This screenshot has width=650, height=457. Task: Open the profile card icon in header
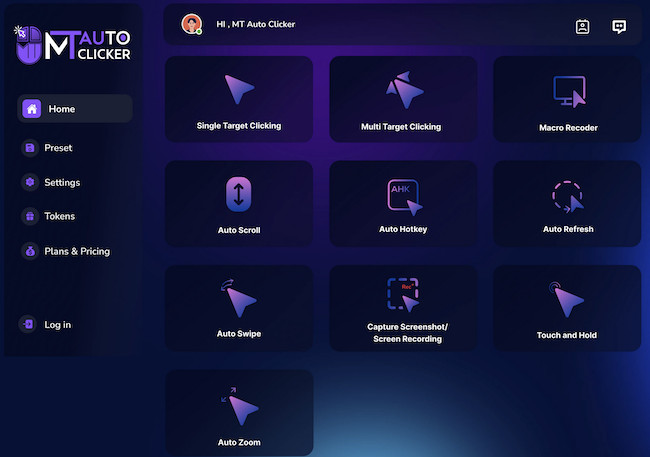coord(582,27)
